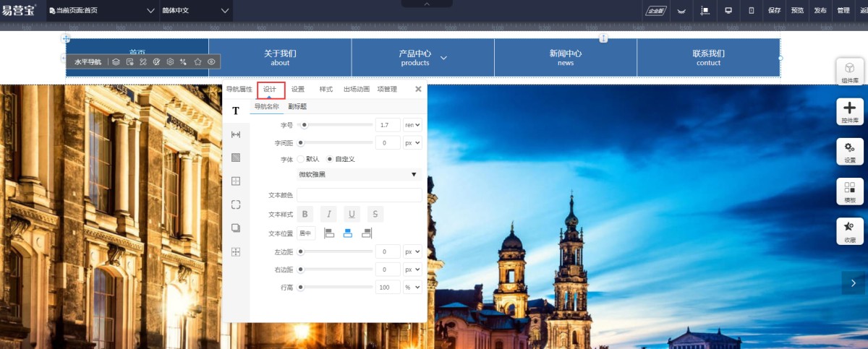The width and height of the screenshot is (868, 349).
Task: Click the 保存 save button
Action: (x=775, y=11)
